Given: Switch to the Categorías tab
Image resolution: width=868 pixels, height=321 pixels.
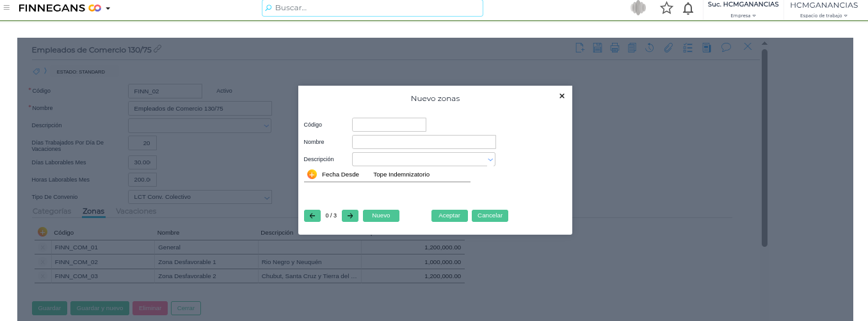Looking at the screenshot, I should [52, 211].
